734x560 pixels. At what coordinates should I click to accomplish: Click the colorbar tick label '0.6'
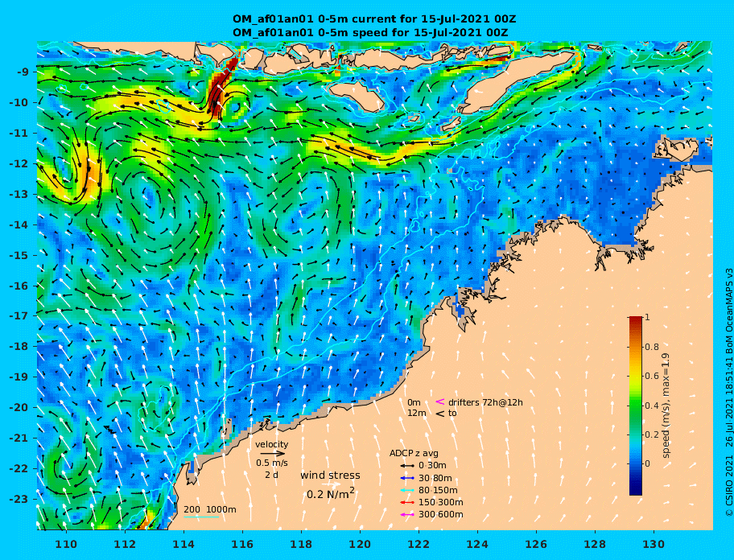[652, 376]
